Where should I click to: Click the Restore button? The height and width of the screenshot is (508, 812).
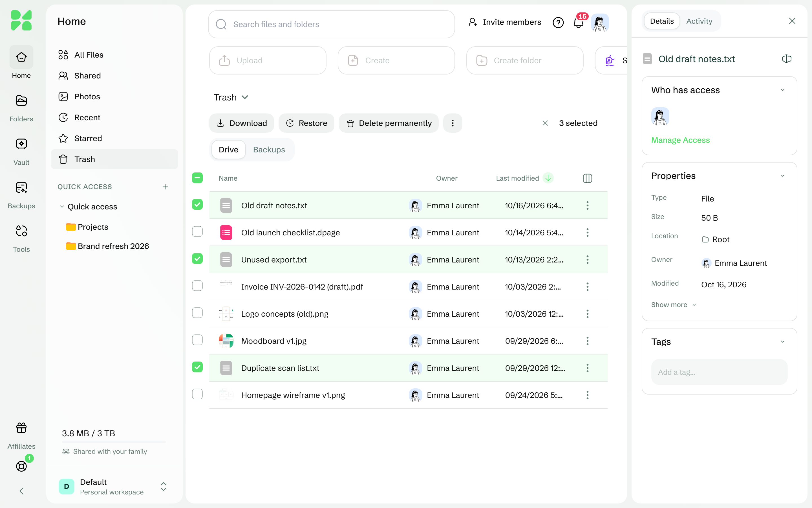coord(306,123)
